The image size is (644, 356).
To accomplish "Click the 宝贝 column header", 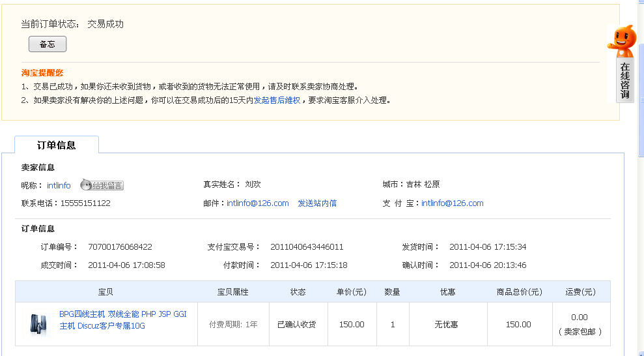I will 105,292.
